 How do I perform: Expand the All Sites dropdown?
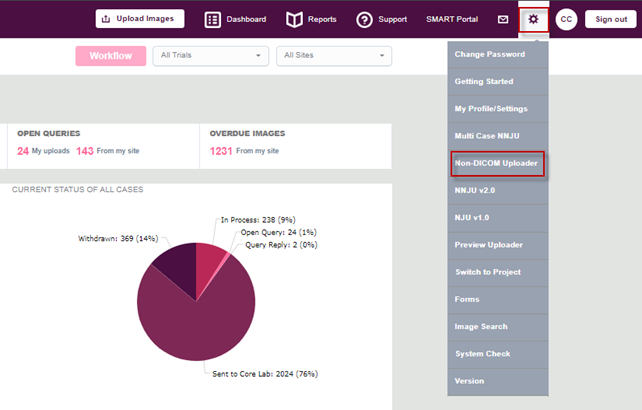[333, 56]
